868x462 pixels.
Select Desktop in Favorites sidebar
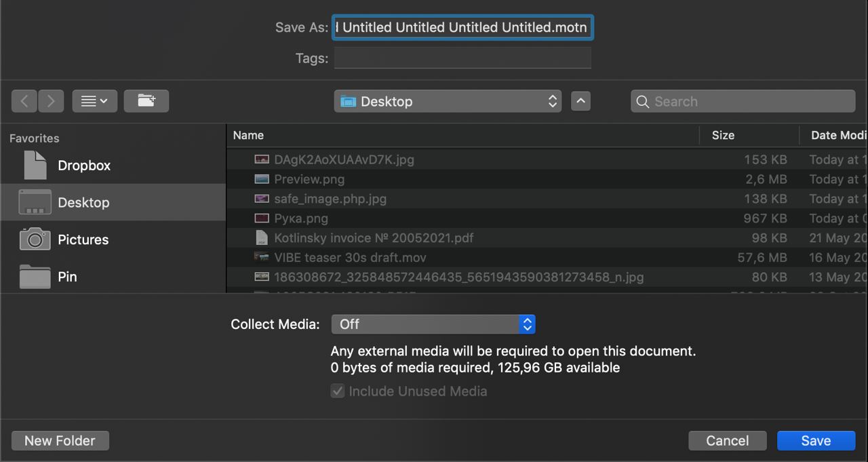(x=83, y=203)
